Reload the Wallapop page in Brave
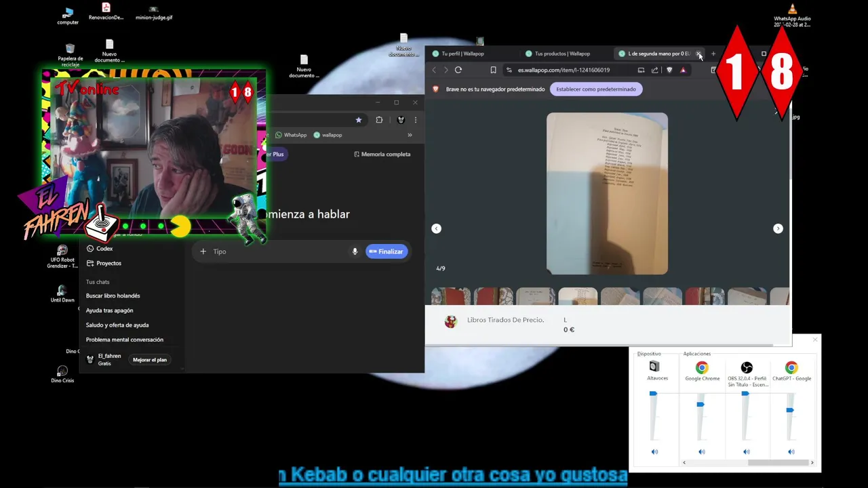 pos(458,70)
